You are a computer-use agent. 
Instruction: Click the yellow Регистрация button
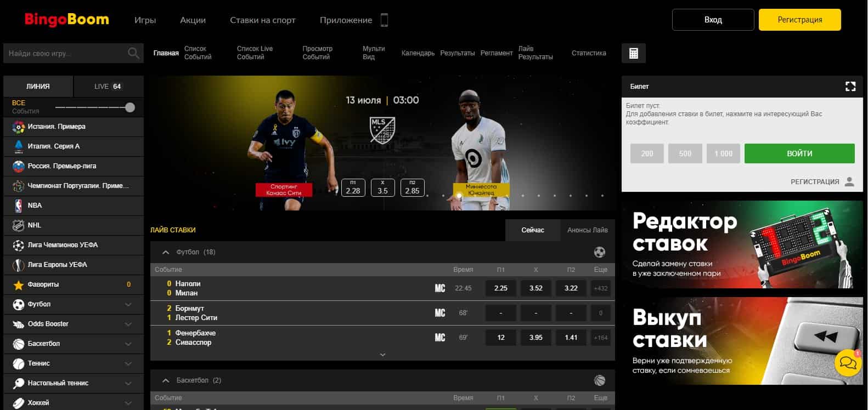pyautogui.click(x=800, y=20)
